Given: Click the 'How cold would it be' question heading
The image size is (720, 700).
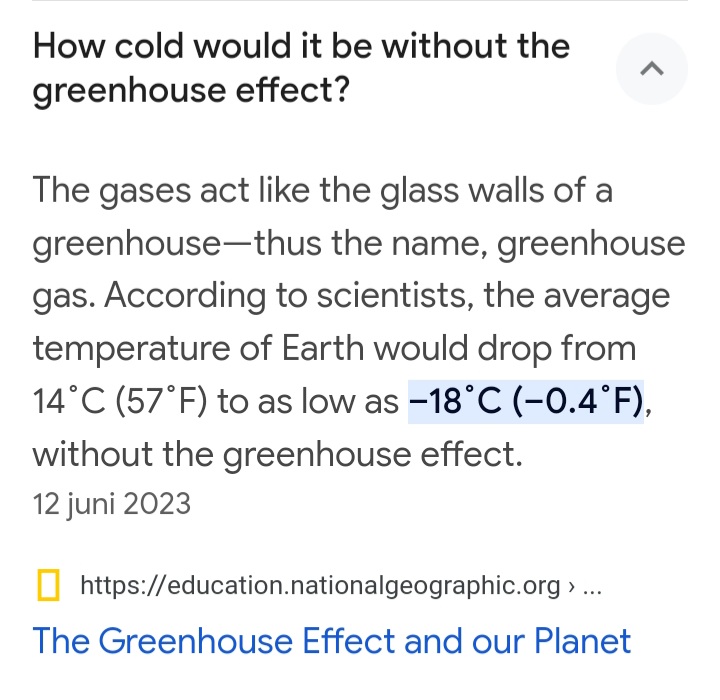Looking at the screenshot, I should coord(301,46).
